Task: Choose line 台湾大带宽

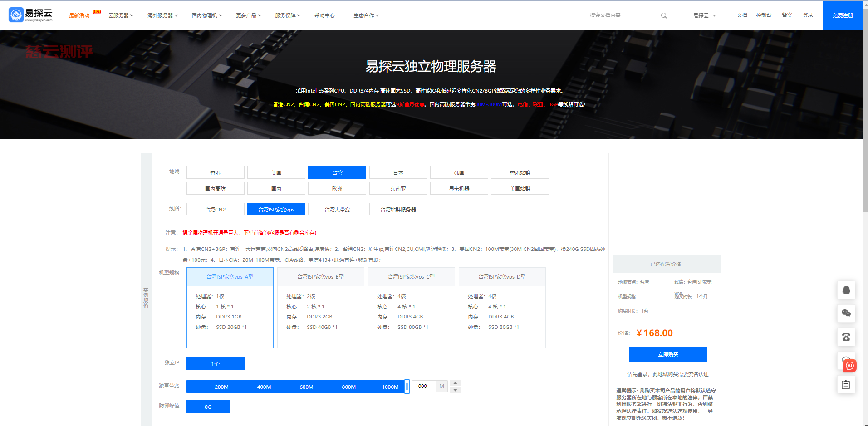Action: (337, 209)
